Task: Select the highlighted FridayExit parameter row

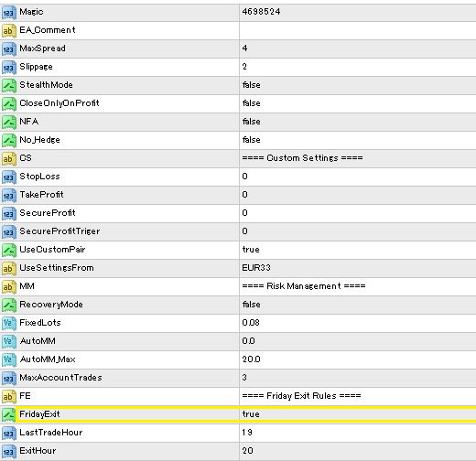Action: coord(238,414)
